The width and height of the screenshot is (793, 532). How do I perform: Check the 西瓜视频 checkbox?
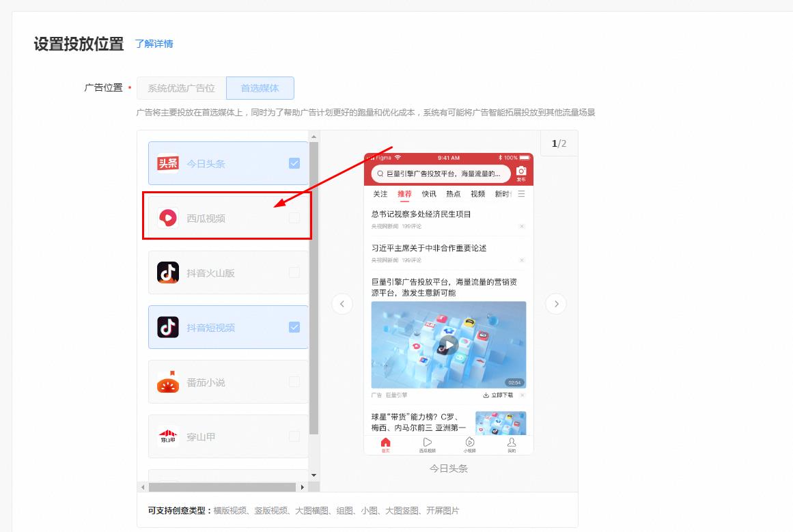click(x=294, y=218)
